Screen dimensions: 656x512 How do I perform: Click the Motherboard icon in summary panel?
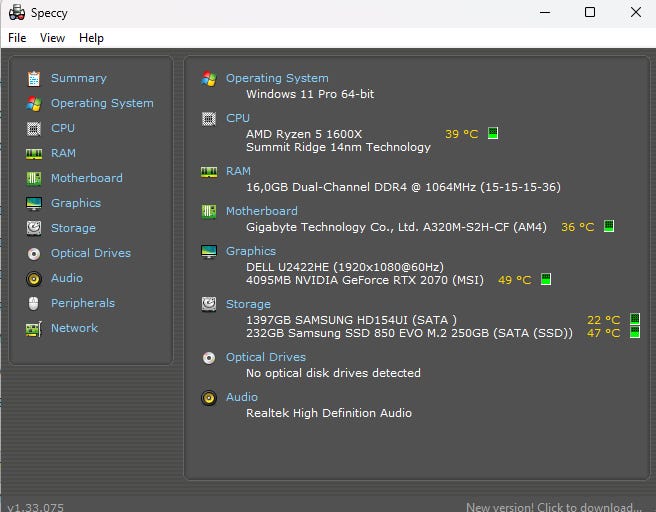209,212
